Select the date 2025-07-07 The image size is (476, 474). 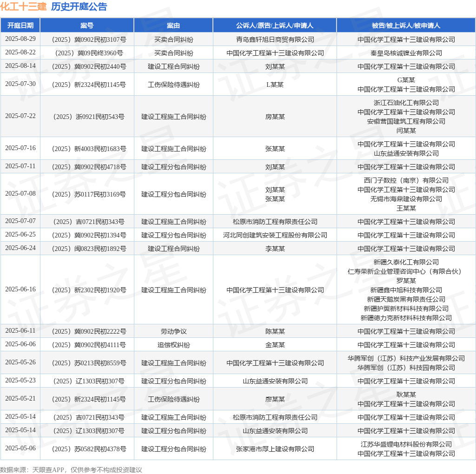tap(20, 221)
